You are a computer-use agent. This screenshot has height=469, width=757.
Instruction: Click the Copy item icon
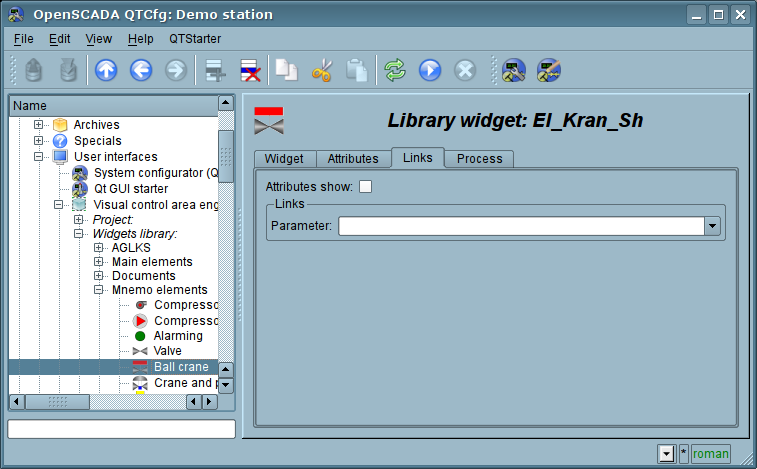(x=287, y=70)
